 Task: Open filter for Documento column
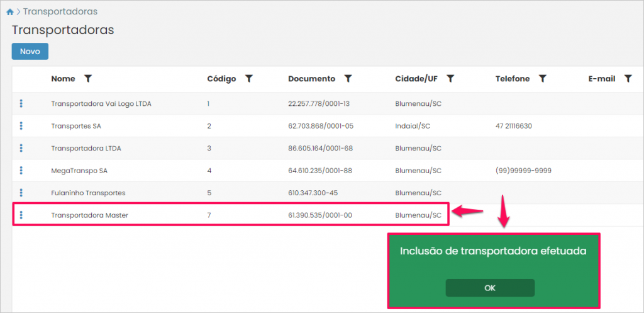[348, 79]
